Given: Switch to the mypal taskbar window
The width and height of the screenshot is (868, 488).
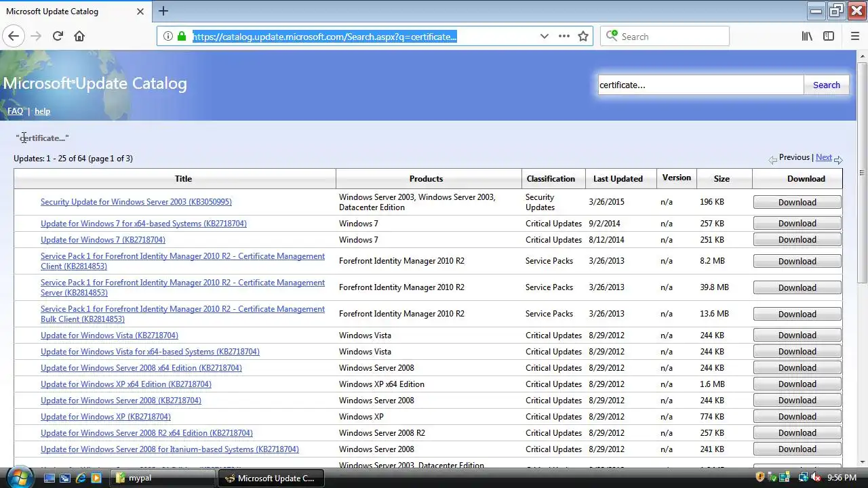Looking at the screenshot, I should 163,478.
